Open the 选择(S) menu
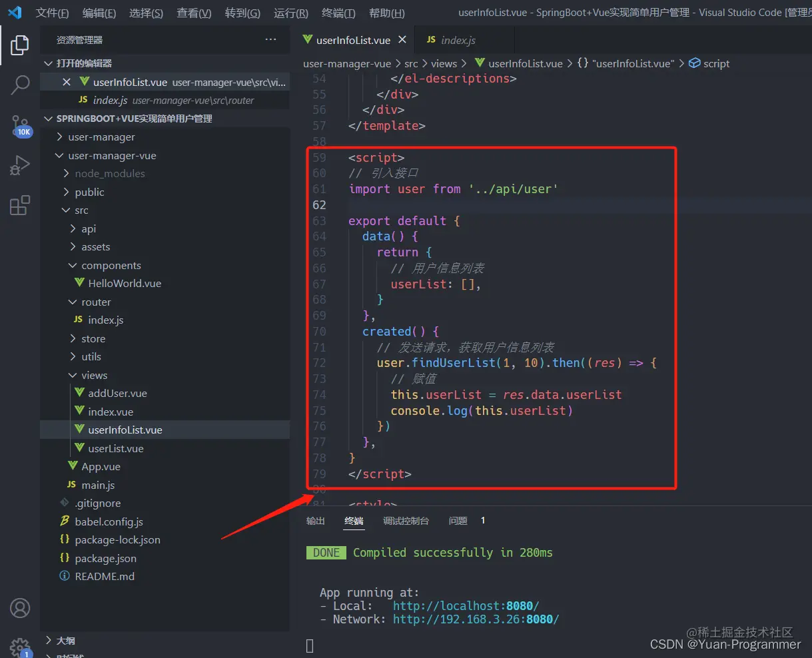Screen dimensions: 812x658 pyautogui.click(x=146, y=13)
